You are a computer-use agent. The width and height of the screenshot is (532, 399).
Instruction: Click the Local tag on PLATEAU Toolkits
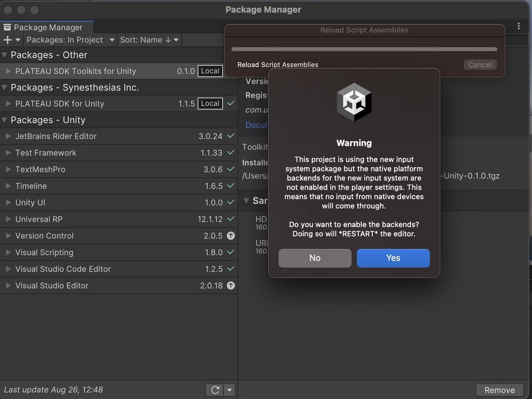210,71
